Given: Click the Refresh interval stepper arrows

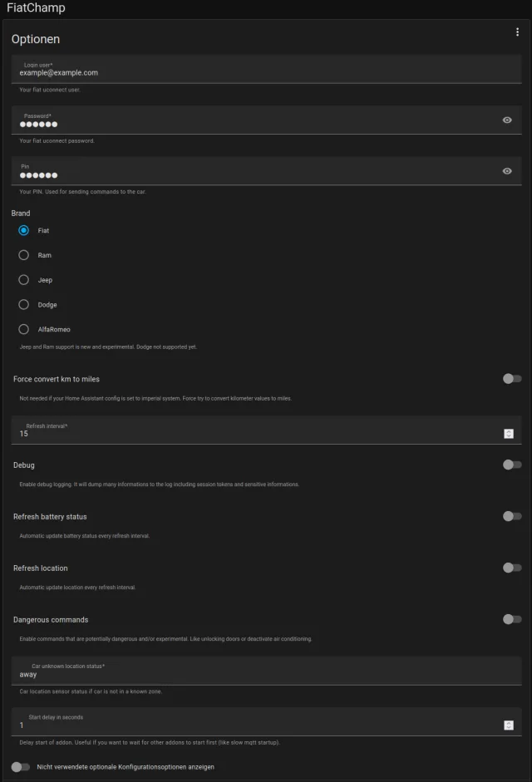Looking at the screenshot, I should pyautogui.click(x=508, y=434).
